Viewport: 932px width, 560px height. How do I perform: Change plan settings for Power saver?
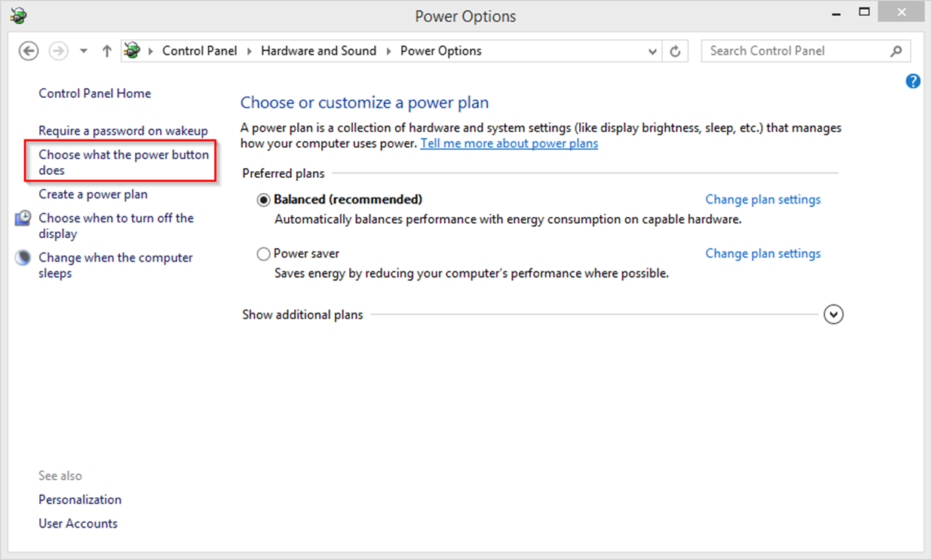coord(763,254)
